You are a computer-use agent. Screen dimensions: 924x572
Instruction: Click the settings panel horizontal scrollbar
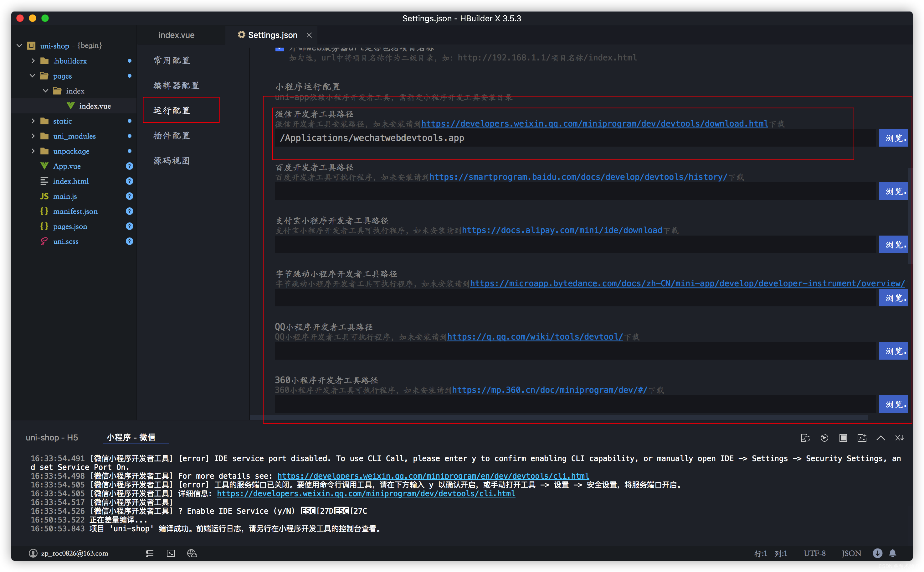point(559,417)
